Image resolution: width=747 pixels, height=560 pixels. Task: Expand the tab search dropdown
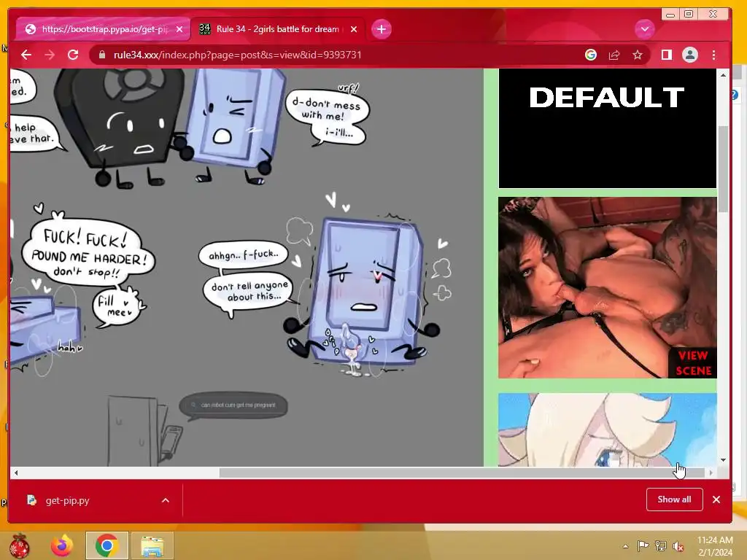coord(645,29)
